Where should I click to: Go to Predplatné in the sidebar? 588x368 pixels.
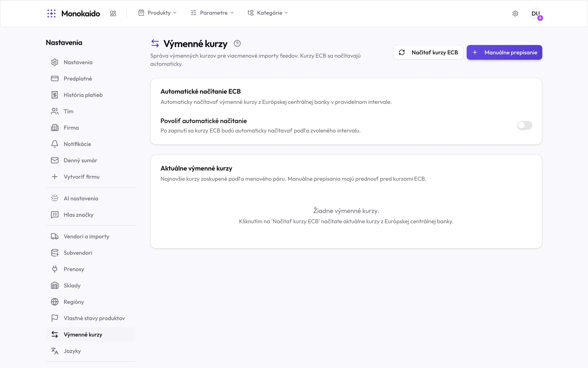90,79
